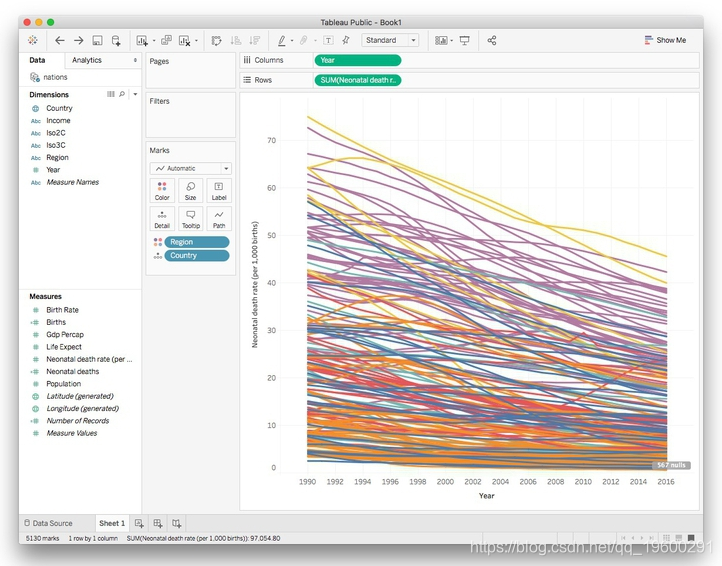Select the Income dimension field
The height and width of the screenshot is (566, 722).
58,121
